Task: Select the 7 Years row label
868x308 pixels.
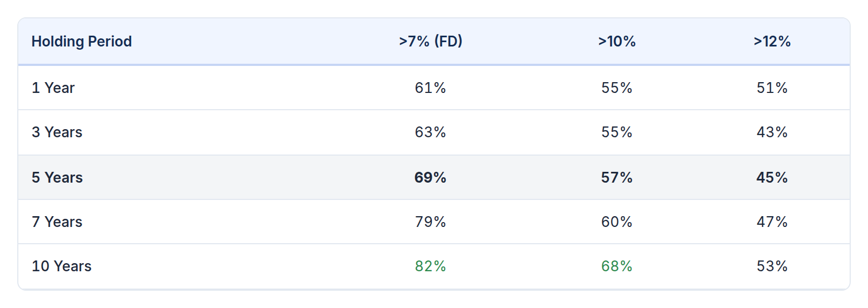Action: click(x=57, y=222)
